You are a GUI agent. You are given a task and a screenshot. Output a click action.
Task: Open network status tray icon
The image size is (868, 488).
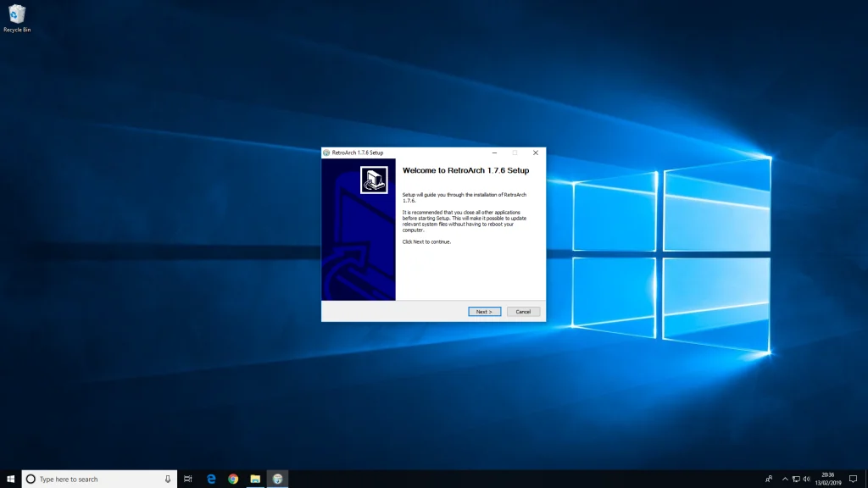pos(796,480)
